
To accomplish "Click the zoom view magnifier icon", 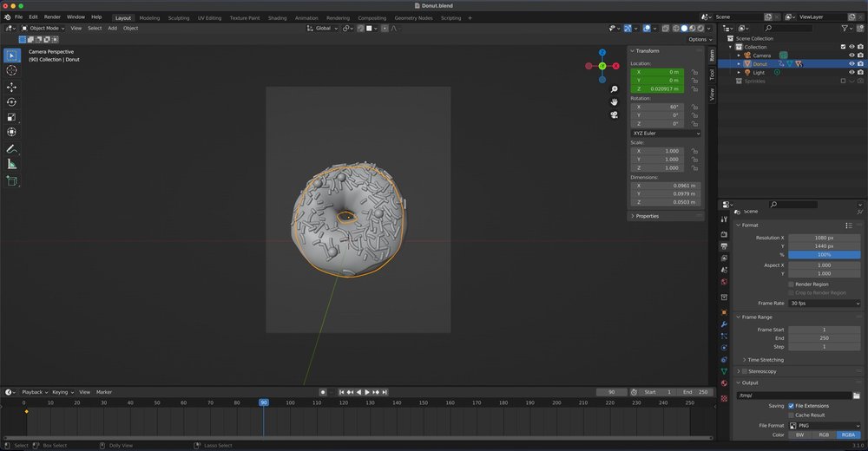I will tap(614, 89).
